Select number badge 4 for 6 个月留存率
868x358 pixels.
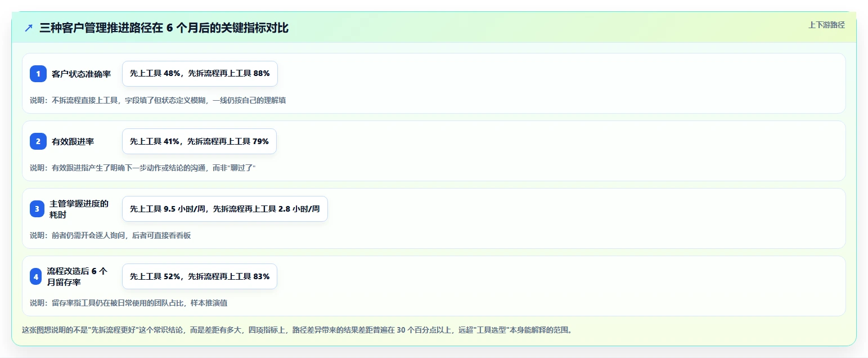pos(36,276)
